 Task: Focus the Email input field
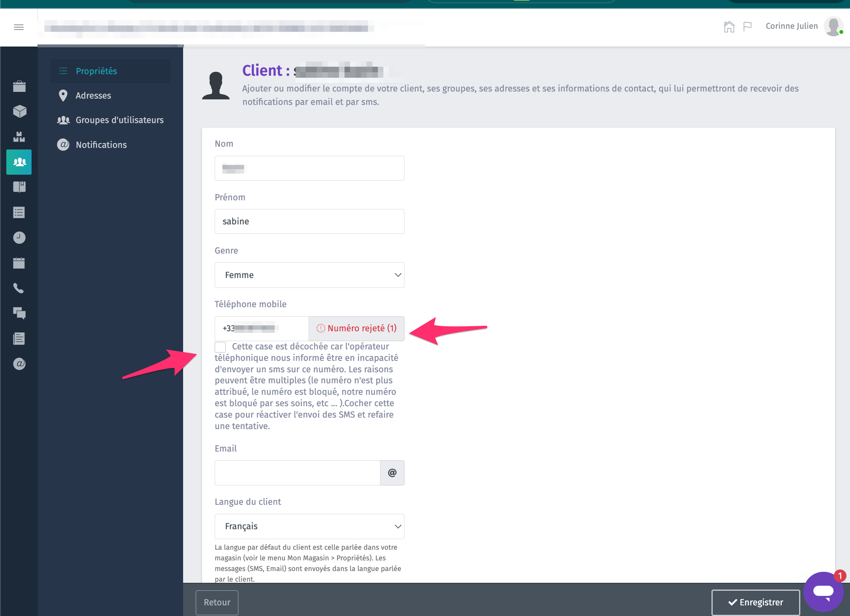click(x=298, y=473)
